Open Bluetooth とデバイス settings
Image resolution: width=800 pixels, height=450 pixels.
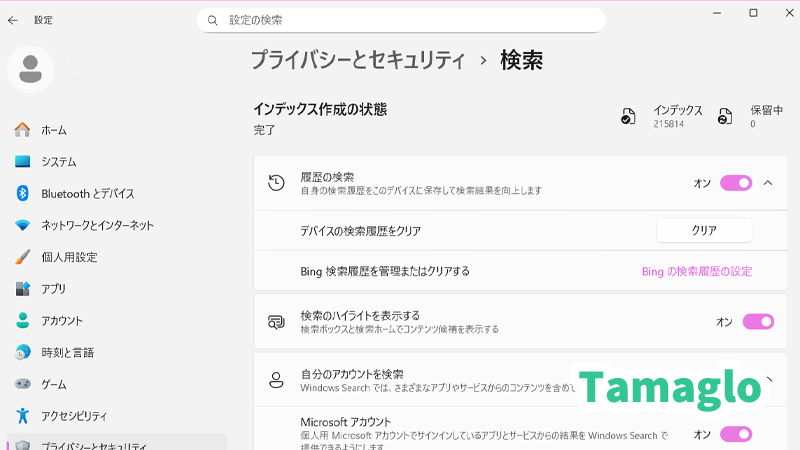(87, 194)
